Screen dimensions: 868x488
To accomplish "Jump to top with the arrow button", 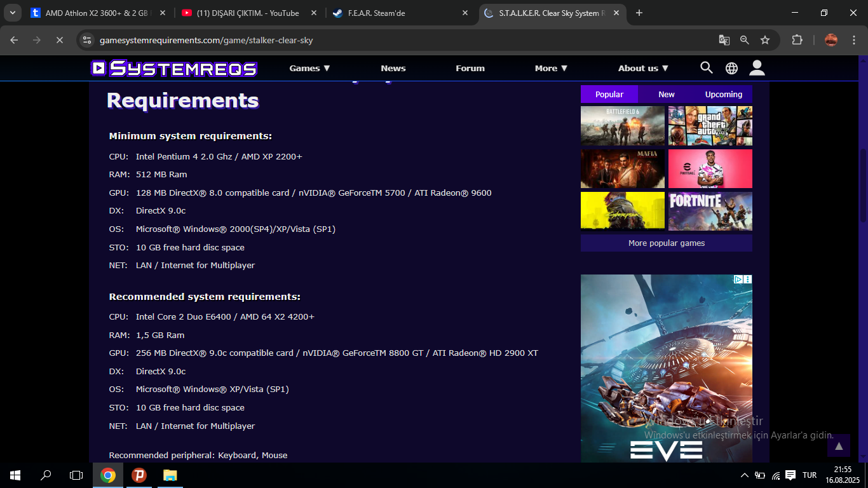I will pos(839,446).
